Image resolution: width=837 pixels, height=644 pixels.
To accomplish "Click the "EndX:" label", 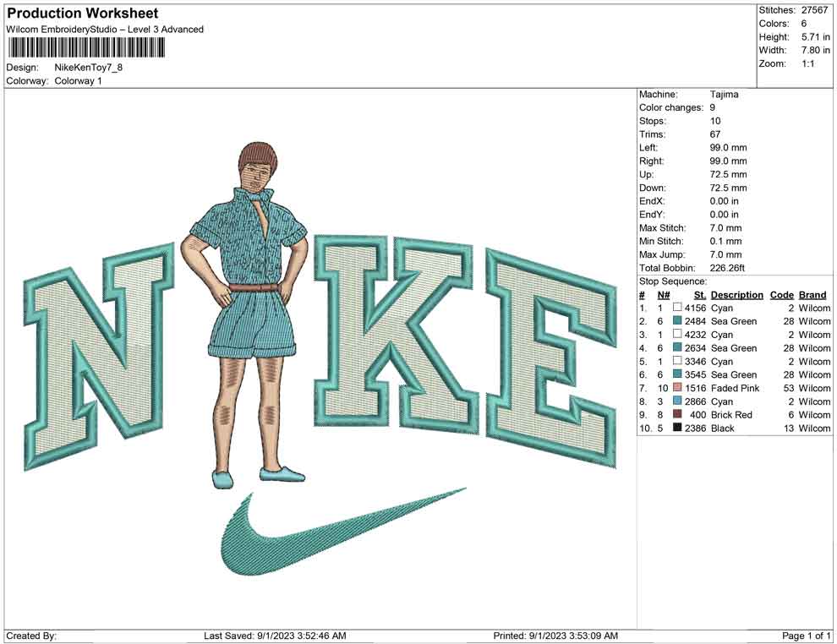I will [653, 201].
